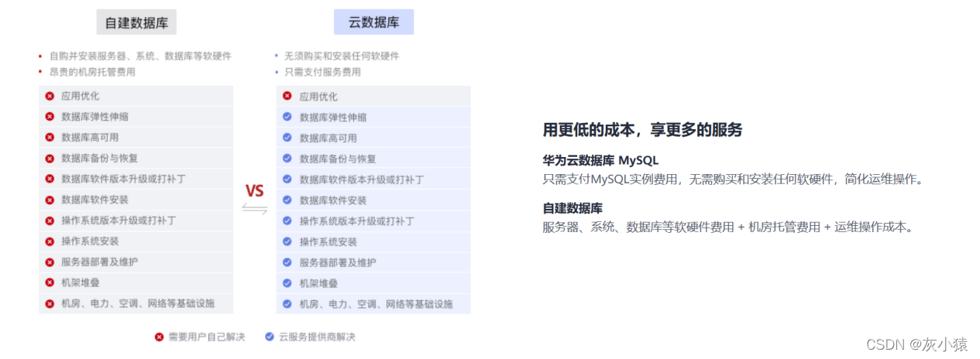The width and height of the screenshot is (980, 359).
Task: Click 数据库软件安装 text in 云数据库 list
Action: tap(333, 200)
